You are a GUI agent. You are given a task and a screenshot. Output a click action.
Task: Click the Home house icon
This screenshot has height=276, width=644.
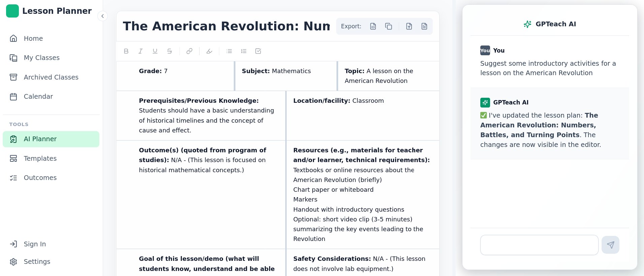click(13, 38)
